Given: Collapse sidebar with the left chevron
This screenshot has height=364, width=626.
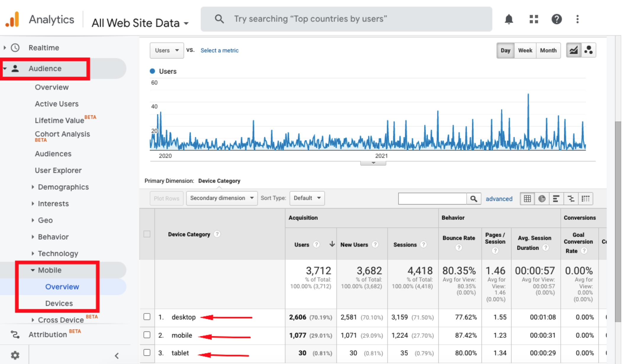Looking at the screenshot, I should 117,355.
